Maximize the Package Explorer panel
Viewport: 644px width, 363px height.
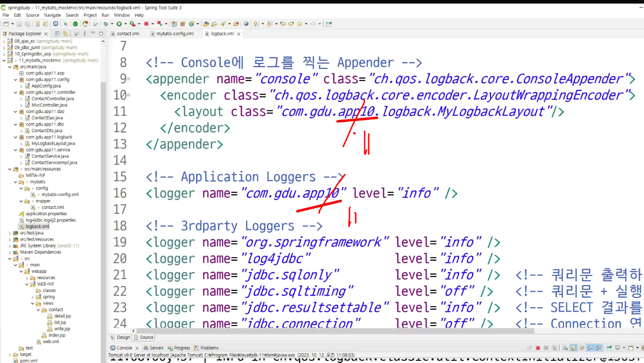[101, 33]
